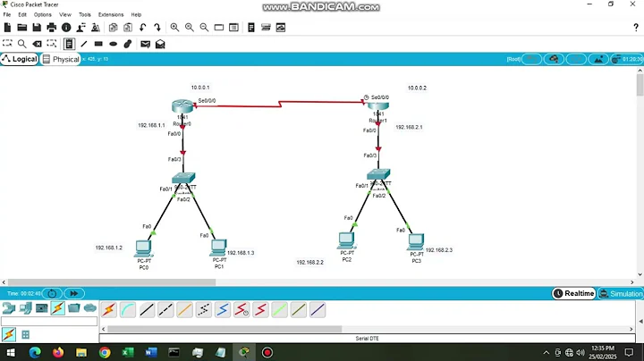
Task: Pick the Serial DTE red cable
Action: (260, 310)
